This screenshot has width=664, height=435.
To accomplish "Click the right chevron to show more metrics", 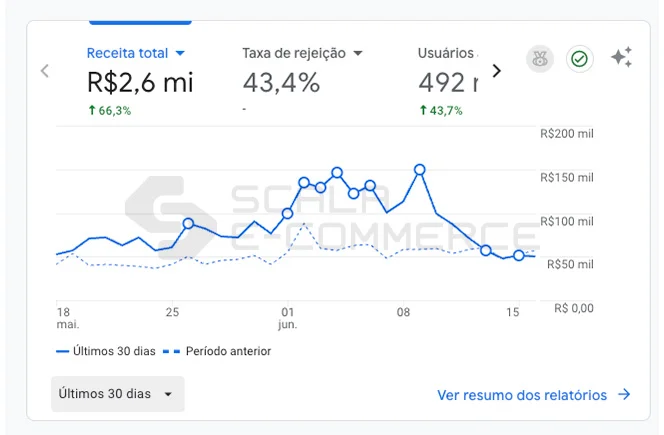I will 496,71.
